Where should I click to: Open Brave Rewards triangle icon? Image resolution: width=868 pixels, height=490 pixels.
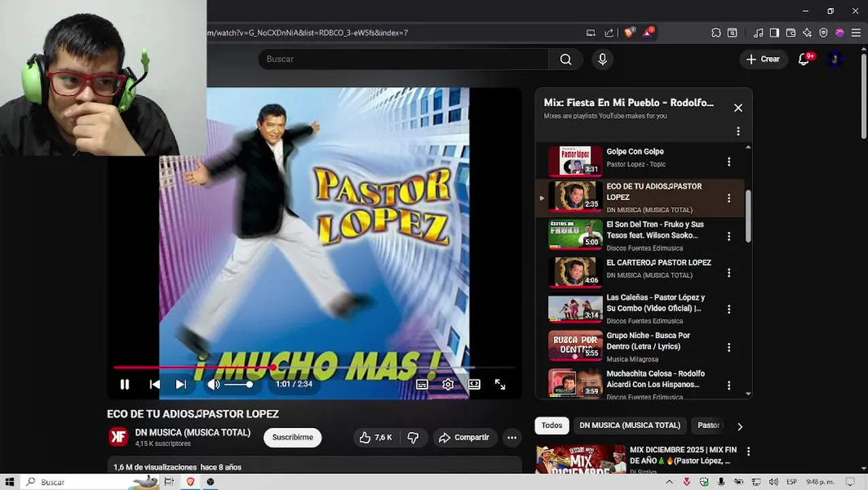tap(648, 32)
